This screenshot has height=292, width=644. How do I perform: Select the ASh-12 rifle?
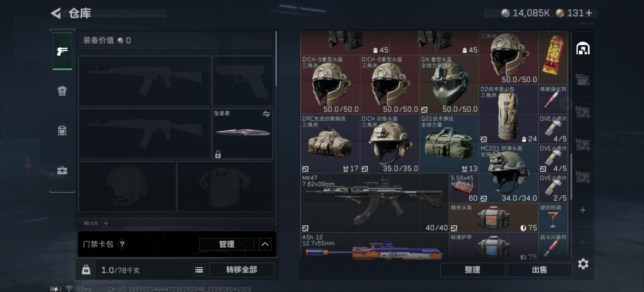click(375, 246)
